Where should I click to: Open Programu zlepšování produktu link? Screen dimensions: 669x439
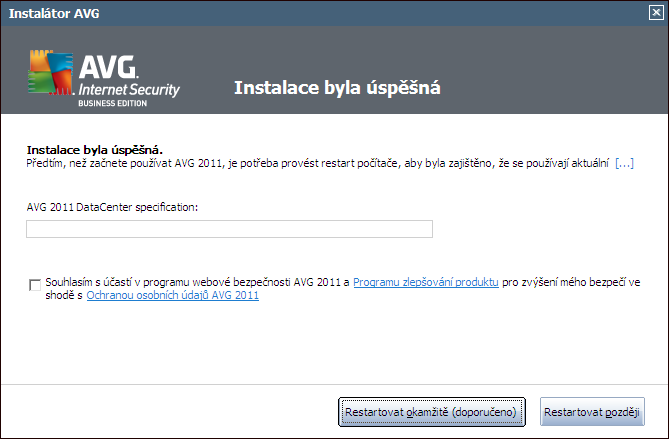click(426, 282)
